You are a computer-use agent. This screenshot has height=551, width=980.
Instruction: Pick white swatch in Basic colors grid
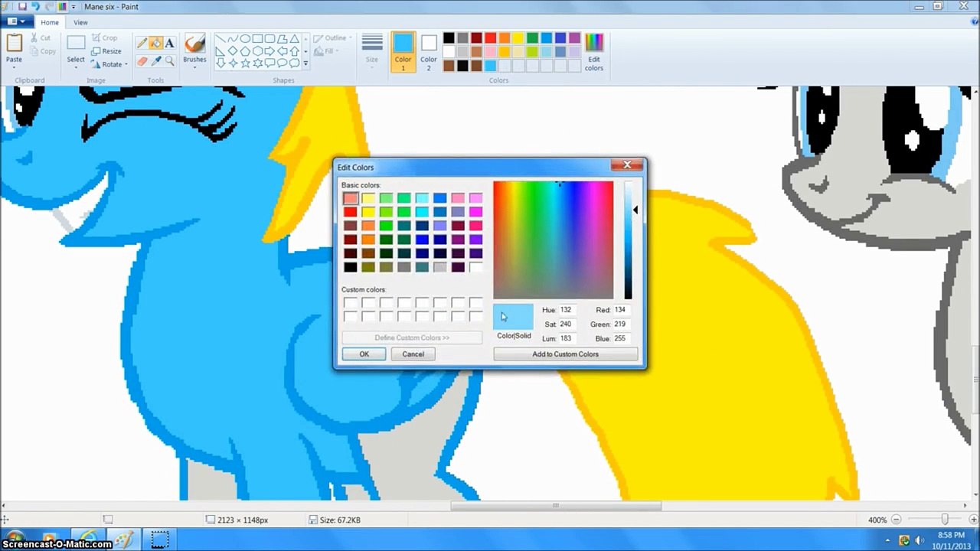click(x=475, y=267)
